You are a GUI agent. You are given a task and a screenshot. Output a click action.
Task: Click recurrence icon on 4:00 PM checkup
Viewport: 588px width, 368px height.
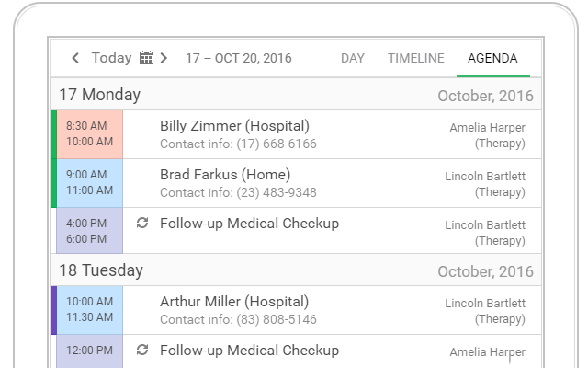141,223
